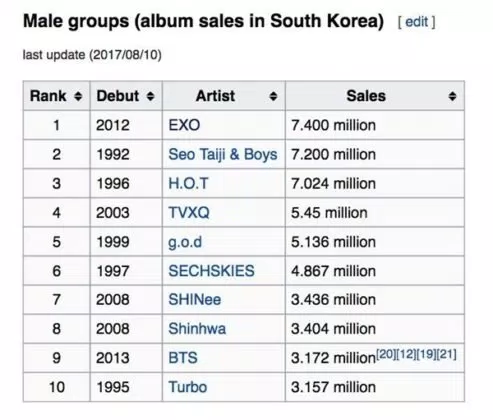Image resolution: width=493 pixels, height=420 pixels.
Task: Open the Seo Taiji & Boys artist link
Action: click(x=223, y=154)
